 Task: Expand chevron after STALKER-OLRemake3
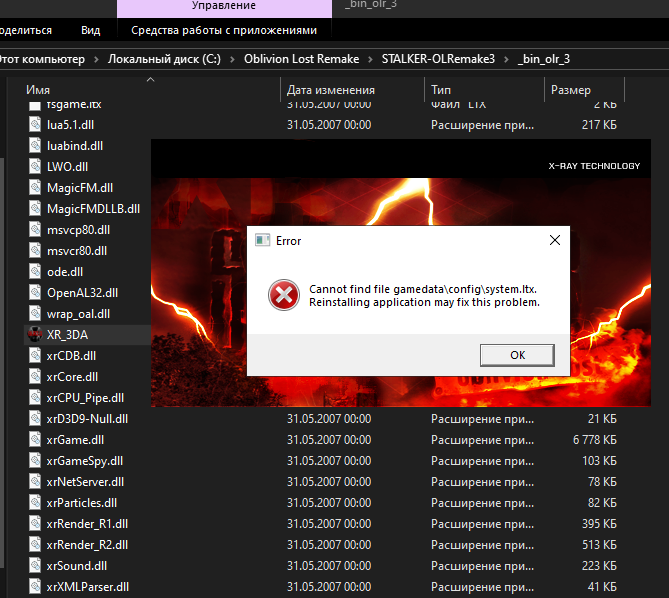point(506,59)
